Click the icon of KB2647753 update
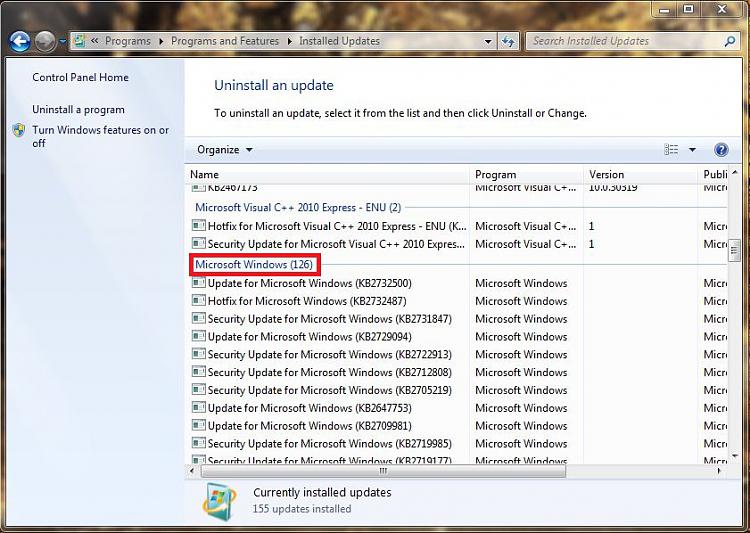This screenshot has height=533, width=750. 199,407
